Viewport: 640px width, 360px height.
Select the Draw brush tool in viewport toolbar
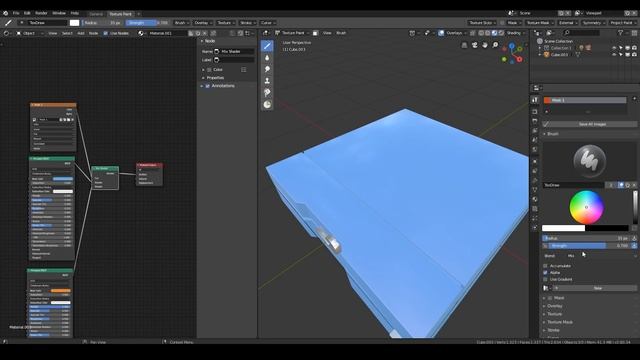pyautogui.click(x=267, y=46)
